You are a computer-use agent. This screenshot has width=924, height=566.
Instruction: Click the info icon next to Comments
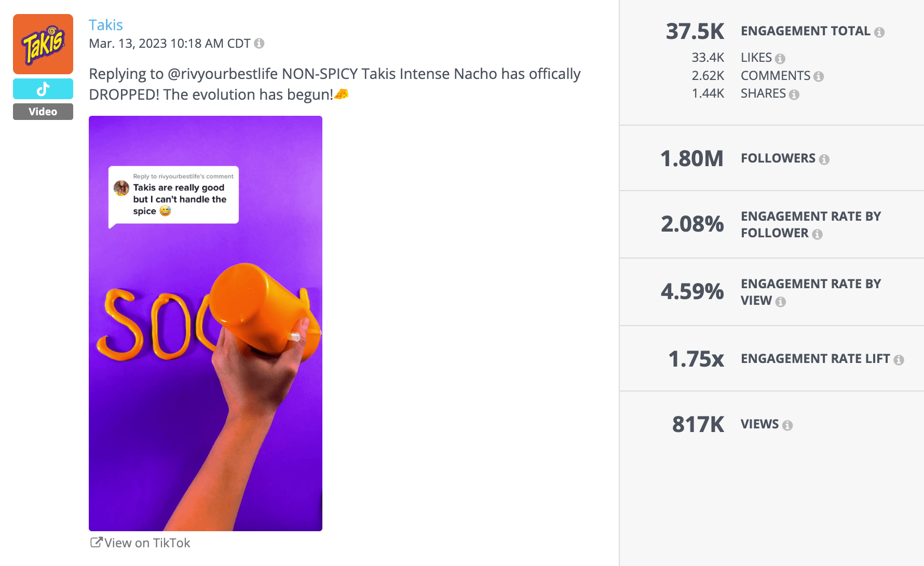819,76
